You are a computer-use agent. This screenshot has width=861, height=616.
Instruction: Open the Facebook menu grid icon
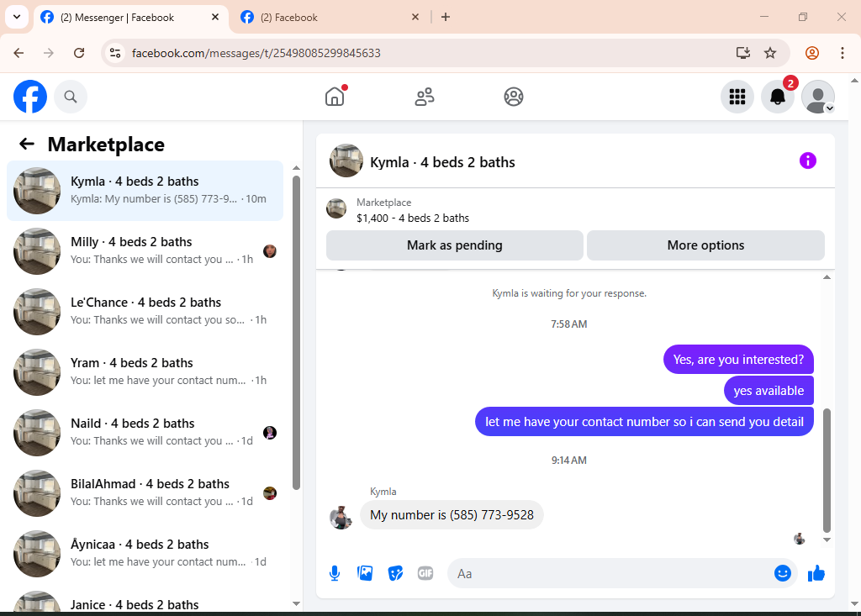click(x=737, y=97)
